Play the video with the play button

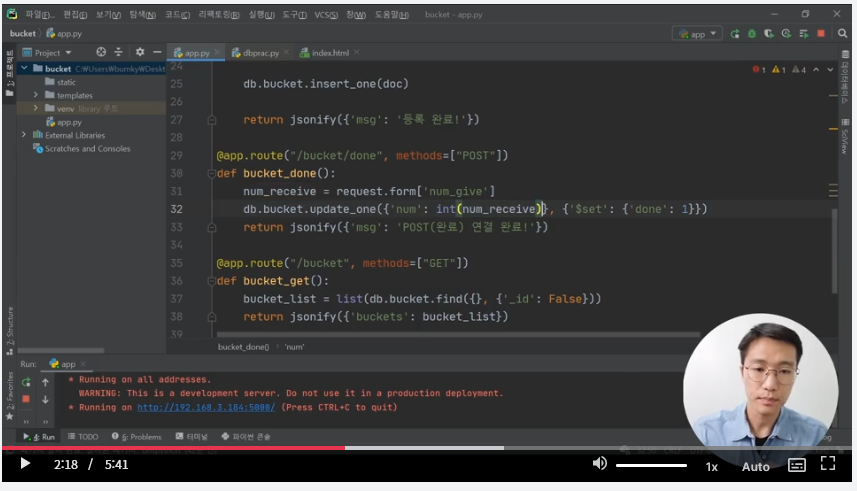tap(25, 464)
